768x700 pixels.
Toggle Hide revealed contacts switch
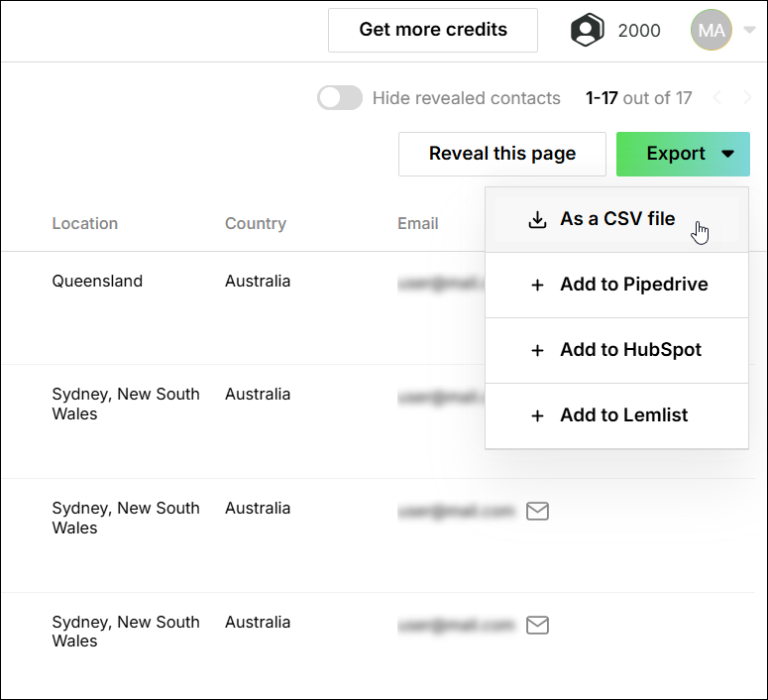[339, 98]
